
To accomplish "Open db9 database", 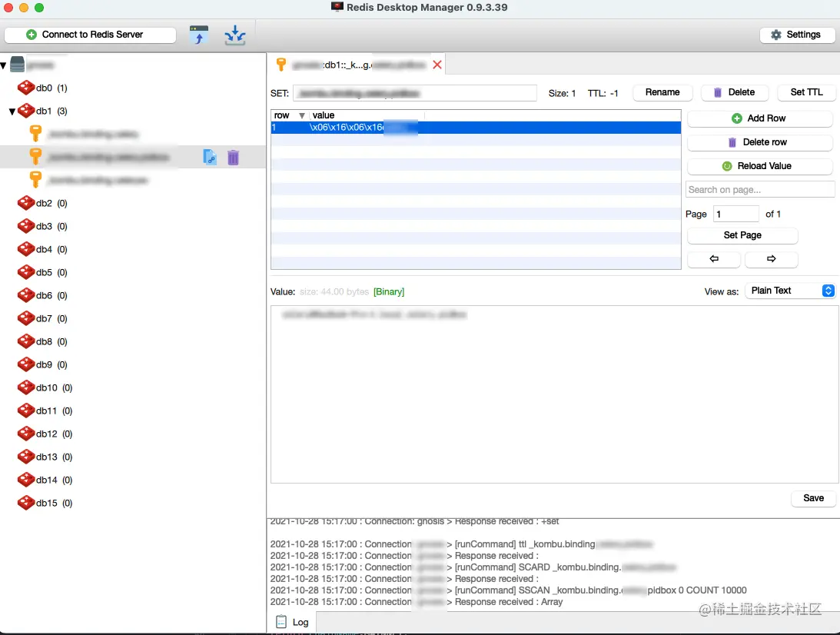I will click(42, 364).
